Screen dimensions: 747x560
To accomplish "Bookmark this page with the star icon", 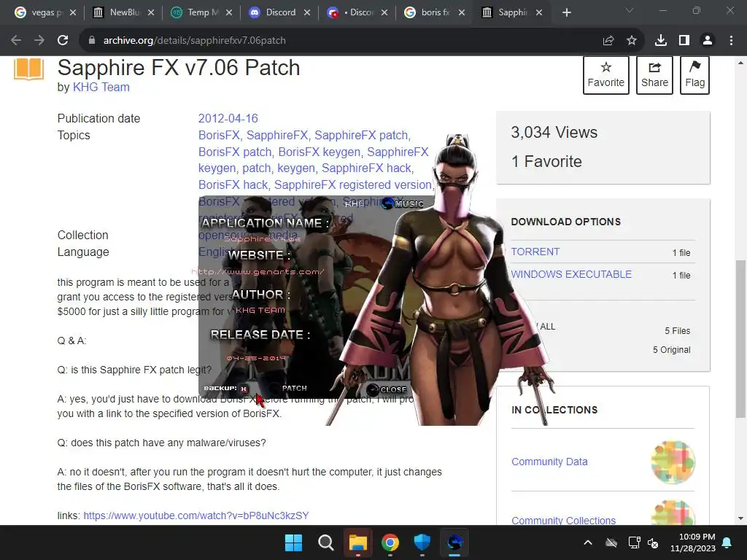I will coord(632,41).
